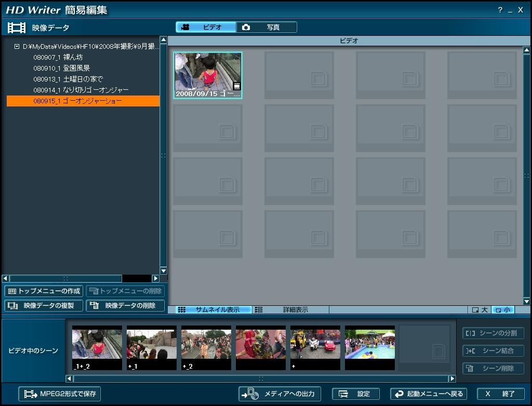Click the delete icon on 映像データの削除
Viewport: 532px width, 406px height.
[94, 305]
